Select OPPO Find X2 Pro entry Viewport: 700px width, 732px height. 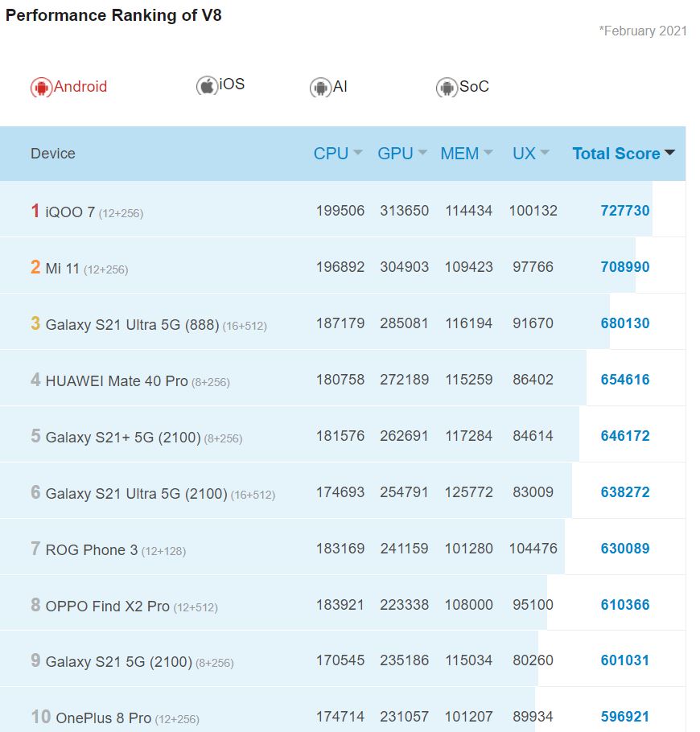point(107,607)
